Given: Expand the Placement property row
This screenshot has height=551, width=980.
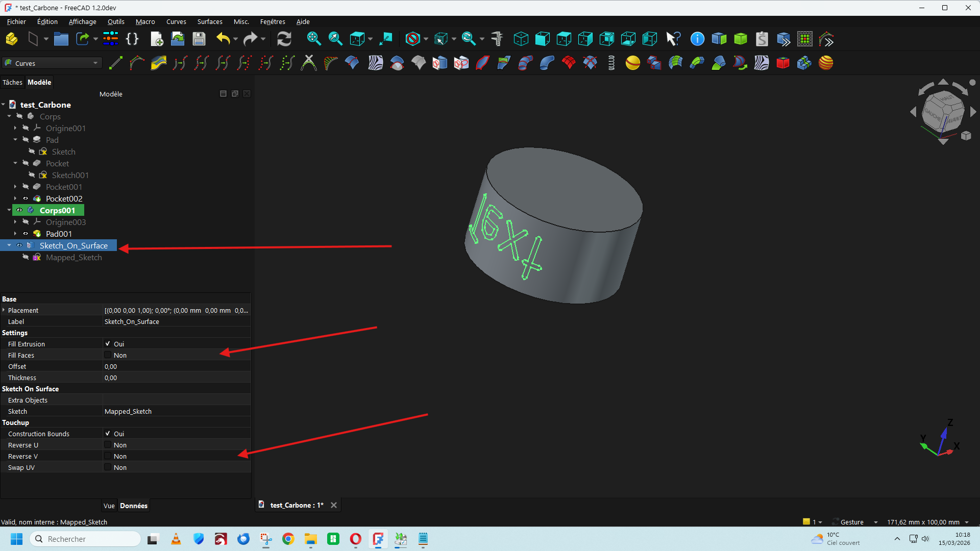Looking at the screenshot, I should pyautogui.click(x=4, y=310).
